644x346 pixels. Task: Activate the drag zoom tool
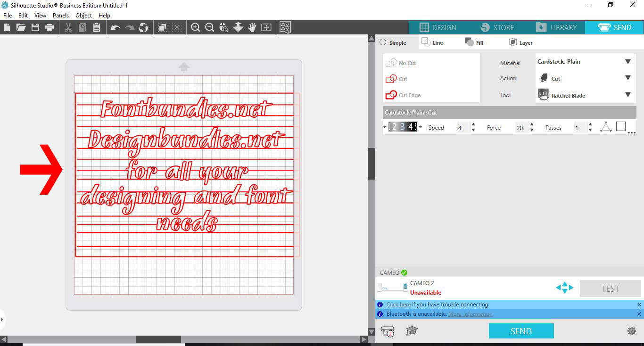click(224, 27)
